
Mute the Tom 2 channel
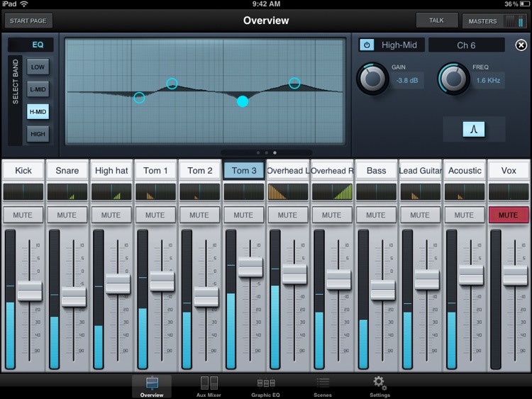click(199, 215)
